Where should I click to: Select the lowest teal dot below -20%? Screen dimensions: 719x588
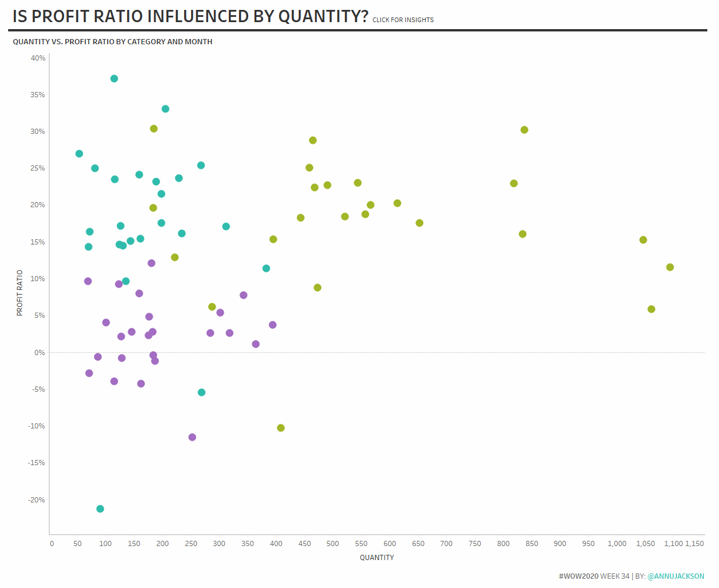point(100,509)
